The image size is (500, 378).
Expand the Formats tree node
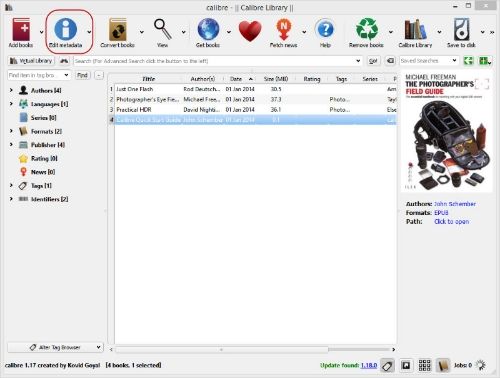point(11,131)
